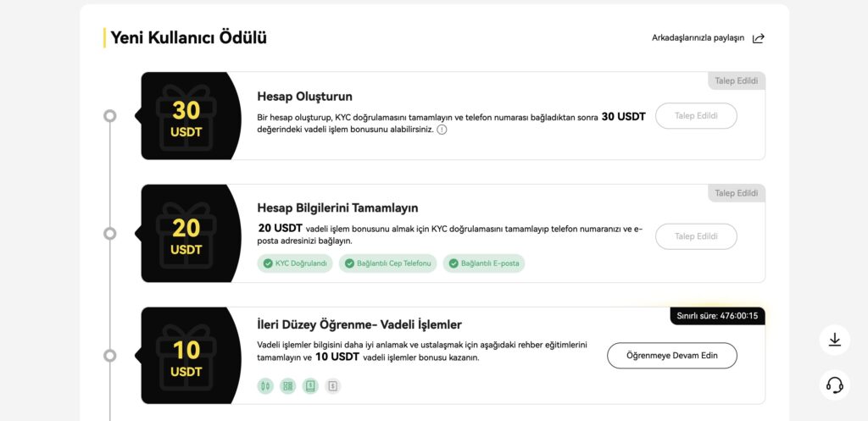The height and width of the screenshot is (421, 868).
Task: Click 'KYC Doğrulandı' verified chip
Action: pyautogui.click(x=295, y=264)
